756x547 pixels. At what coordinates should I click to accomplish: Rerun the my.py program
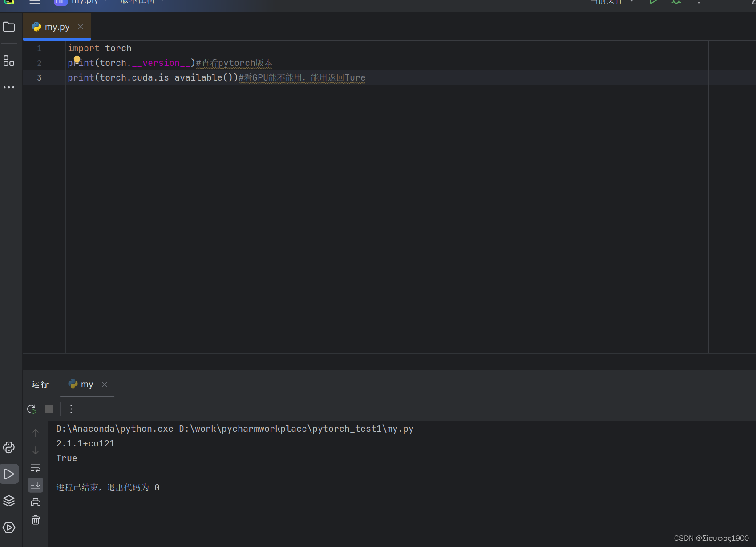(31, 409)
